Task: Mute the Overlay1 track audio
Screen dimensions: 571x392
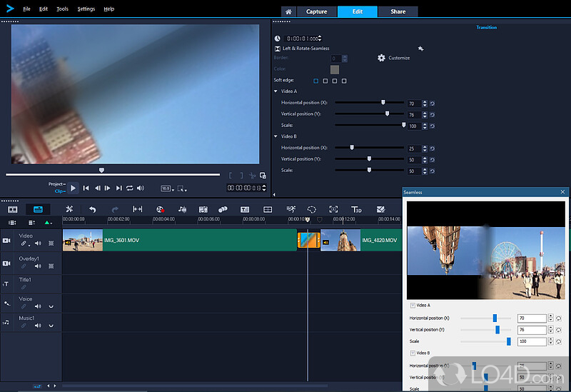Action: pos(38,266)
